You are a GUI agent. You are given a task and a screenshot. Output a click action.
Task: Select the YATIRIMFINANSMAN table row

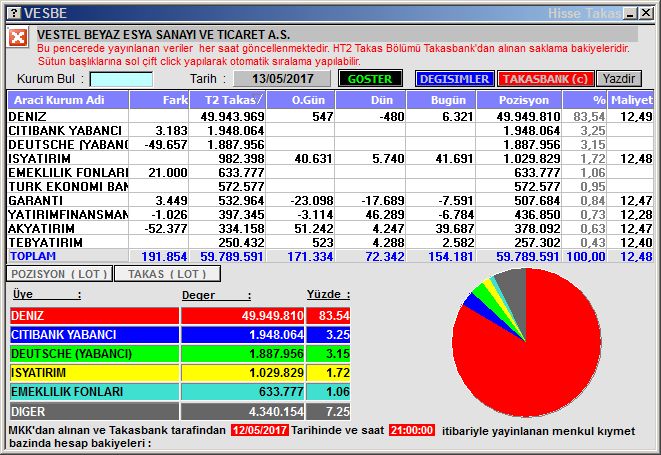coord(330,214)
